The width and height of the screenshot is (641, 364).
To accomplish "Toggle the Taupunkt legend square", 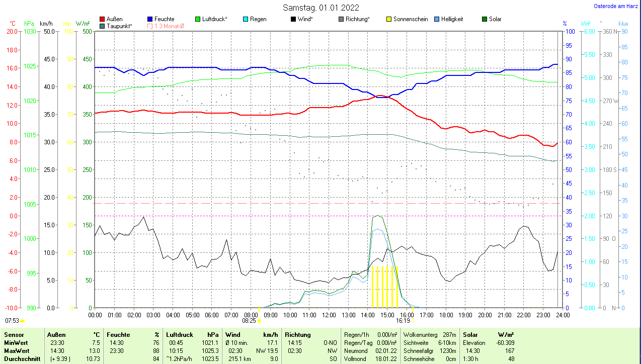I will pos(103,26).
